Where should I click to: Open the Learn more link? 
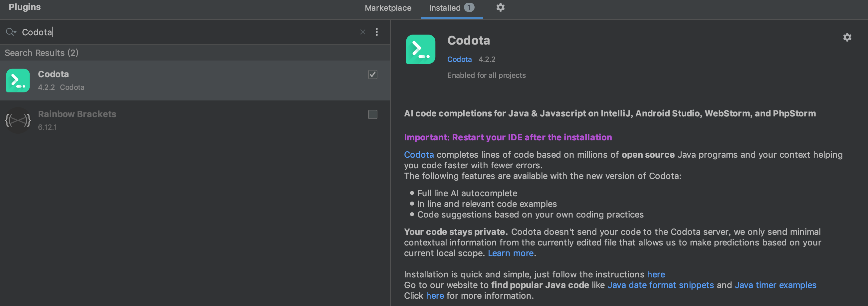point(510,253)
